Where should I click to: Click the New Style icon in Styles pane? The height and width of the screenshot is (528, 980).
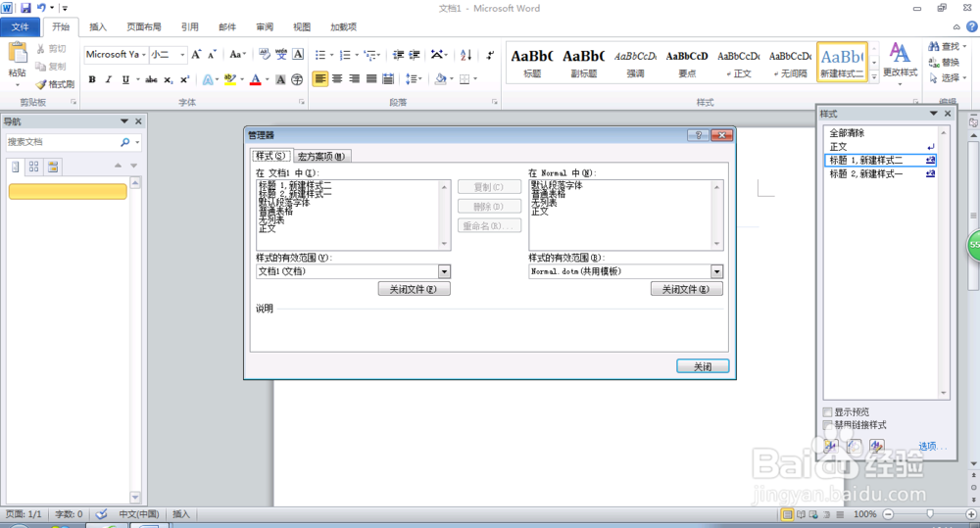(830, 446)
